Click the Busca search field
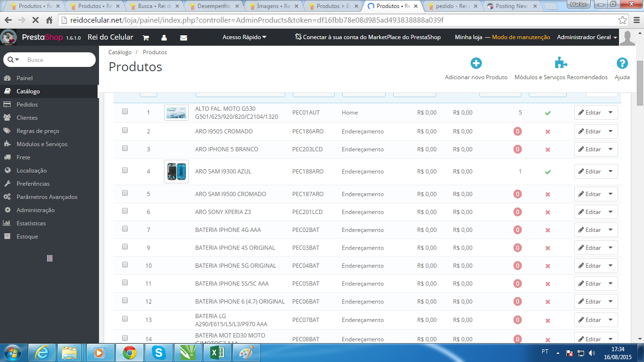 tap(59, 60)
